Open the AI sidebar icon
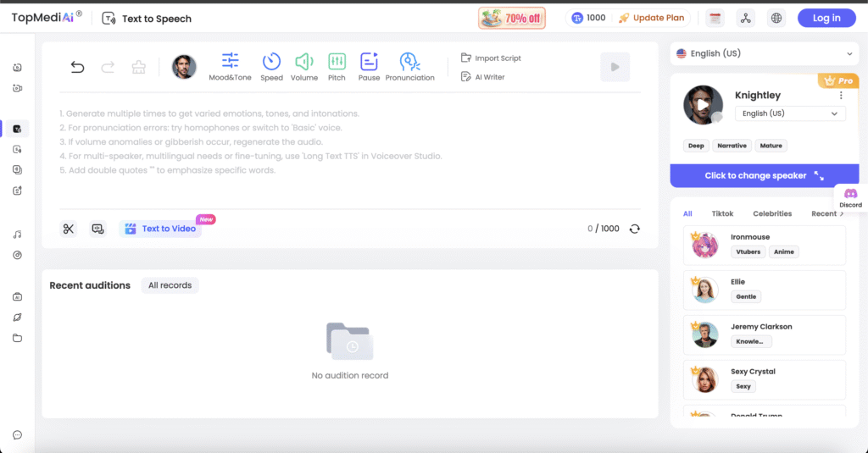The width and height of the screenshot is (868, 453). [17, 297]
